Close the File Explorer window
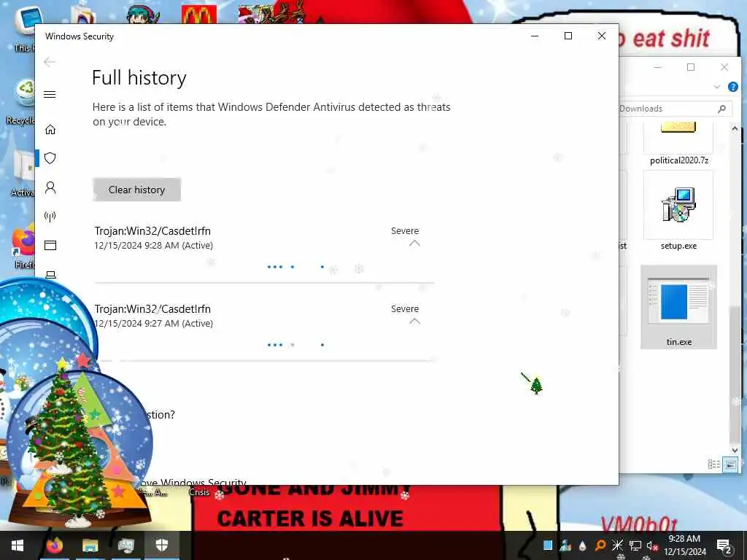The image size is (747, 560). [724, 67]
